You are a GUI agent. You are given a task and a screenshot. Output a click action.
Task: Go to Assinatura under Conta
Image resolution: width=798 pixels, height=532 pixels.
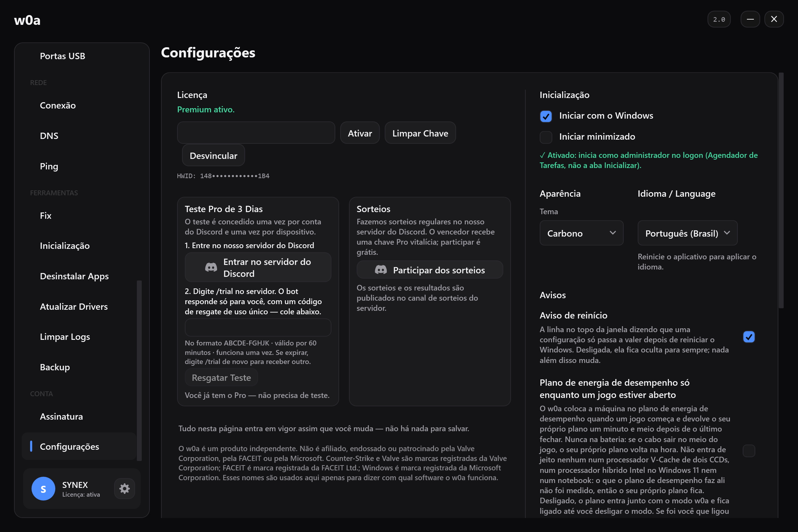tap(79, 416)
